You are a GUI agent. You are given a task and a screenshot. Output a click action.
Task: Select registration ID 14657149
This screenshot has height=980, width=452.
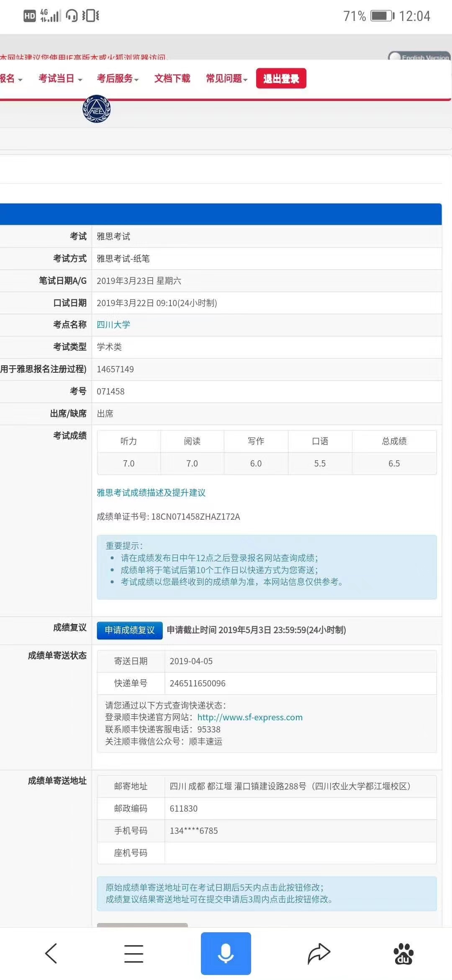pyautogui.click(x=115, y=369)
